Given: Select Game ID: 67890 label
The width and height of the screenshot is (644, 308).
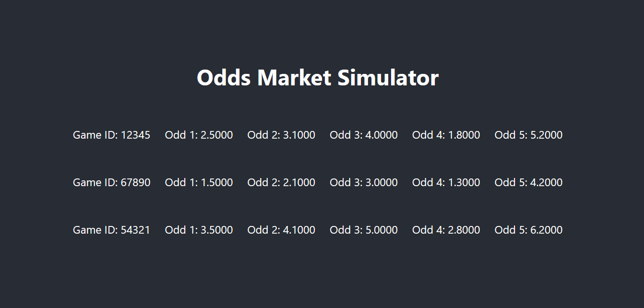Looking at the screenshot, I should [x=111, y=182].
